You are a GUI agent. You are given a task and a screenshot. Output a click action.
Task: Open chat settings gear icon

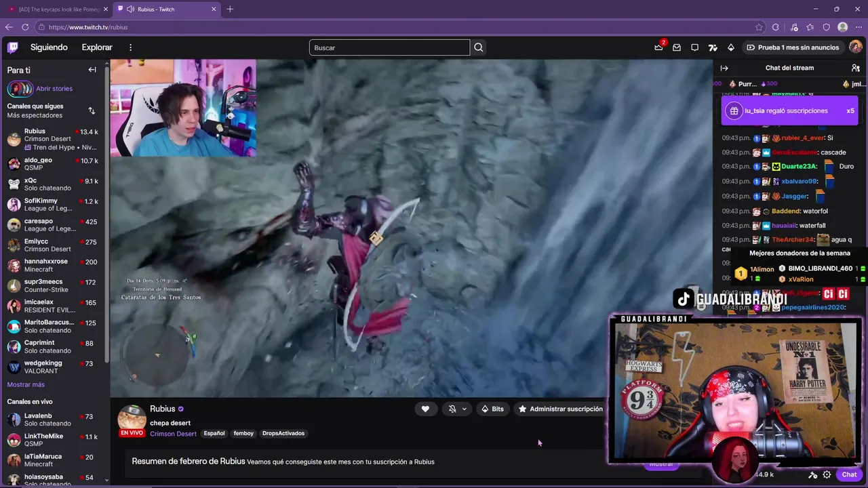pyautogui.click(x=827, y=474)
